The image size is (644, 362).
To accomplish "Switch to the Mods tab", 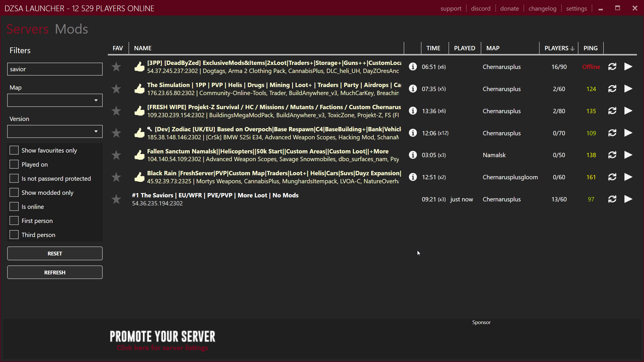I will [71, 29].
